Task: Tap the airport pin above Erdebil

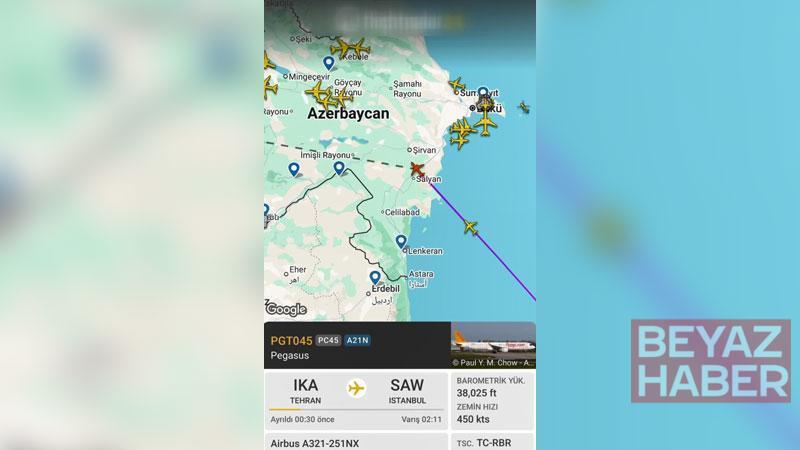Action: tap(375, 278)
